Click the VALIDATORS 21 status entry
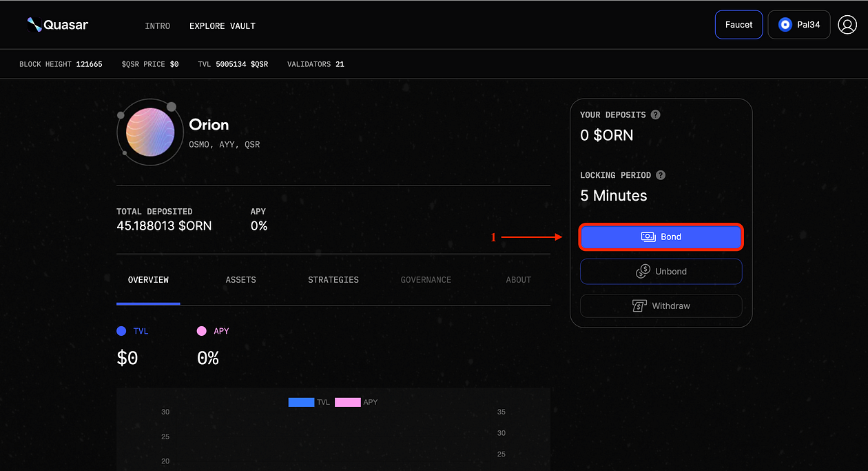 click(x=316, y=64)
